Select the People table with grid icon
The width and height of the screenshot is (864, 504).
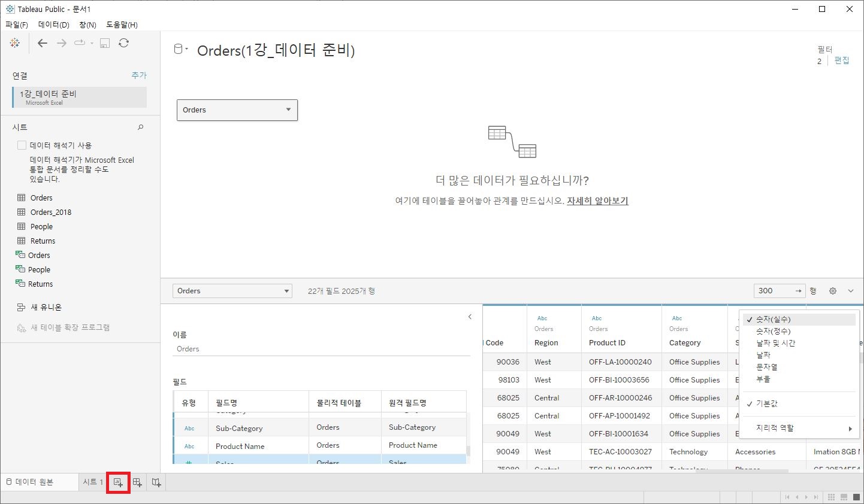[41, 226]
